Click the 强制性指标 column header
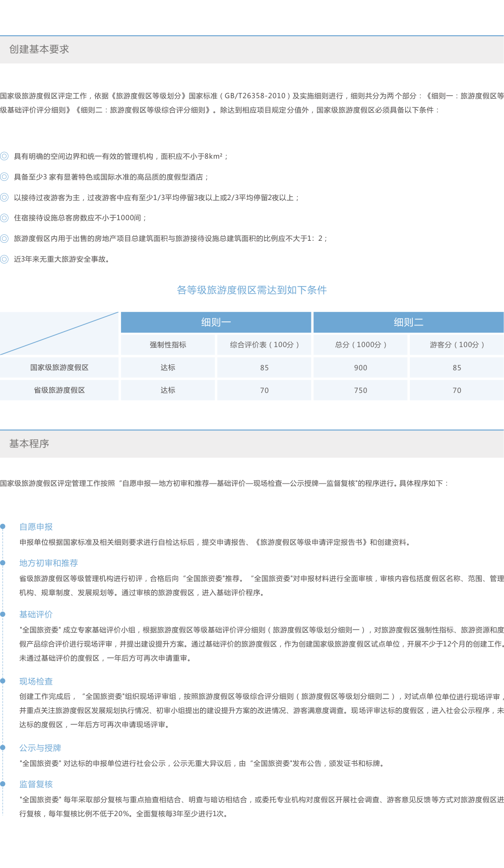Viewport: 504px width, 868px height. 168,345
